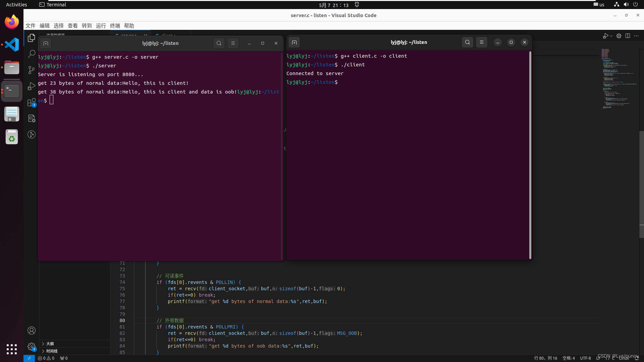644x362 pixels.
Task: Open the notification bell in top bar
Action: [357, 5]
